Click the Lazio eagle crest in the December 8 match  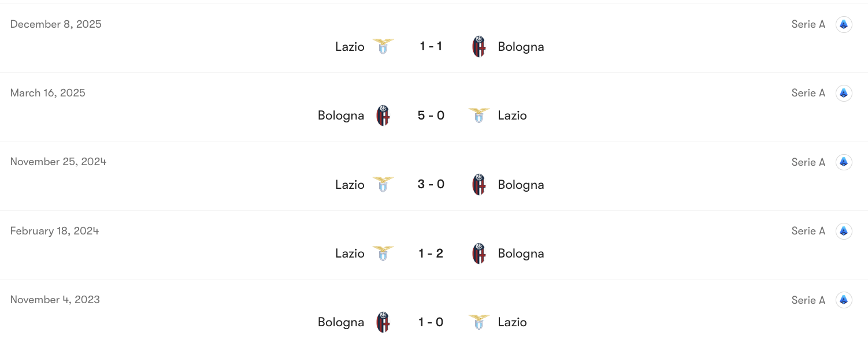coord(383,46)
